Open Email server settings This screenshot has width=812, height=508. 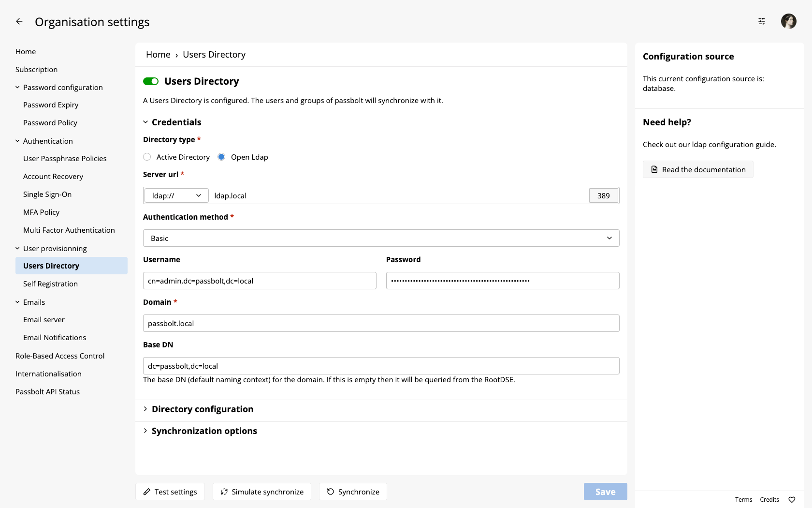[43, 319]
